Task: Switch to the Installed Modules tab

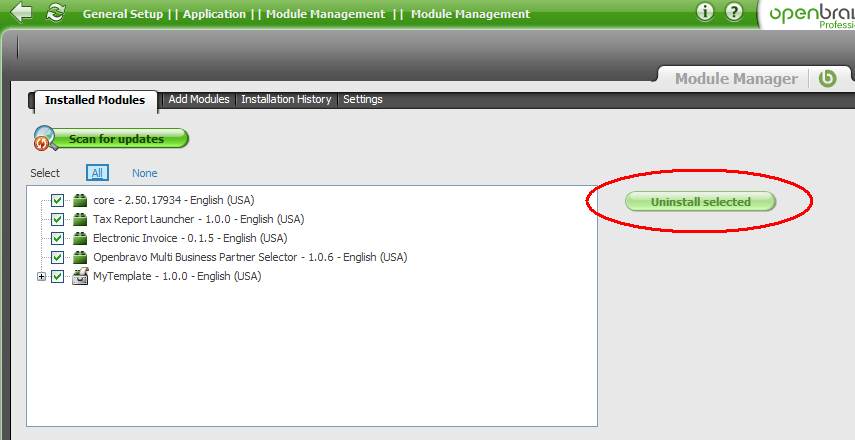Action: [95, 100]
